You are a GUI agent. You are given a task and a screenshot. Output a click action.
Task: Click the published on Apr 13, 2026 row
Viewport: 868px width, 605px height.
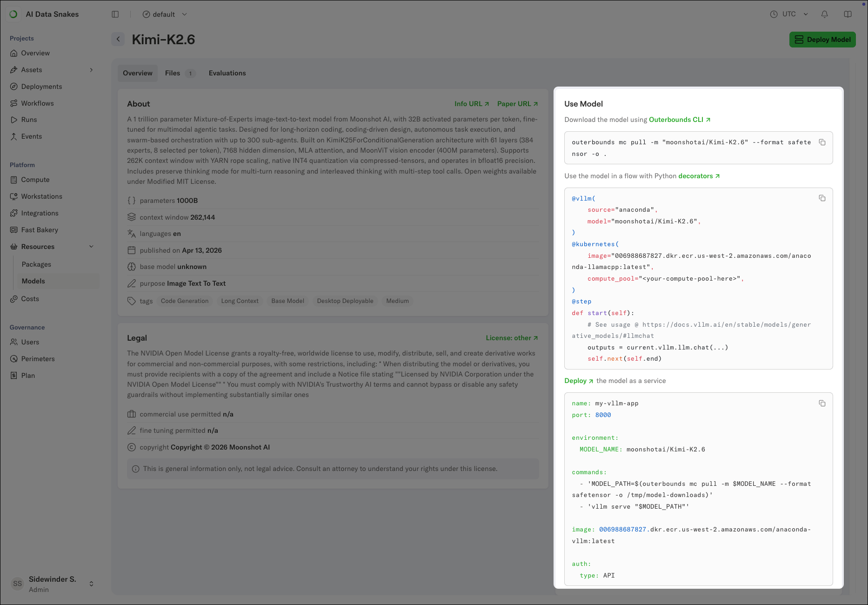(333, 250)
